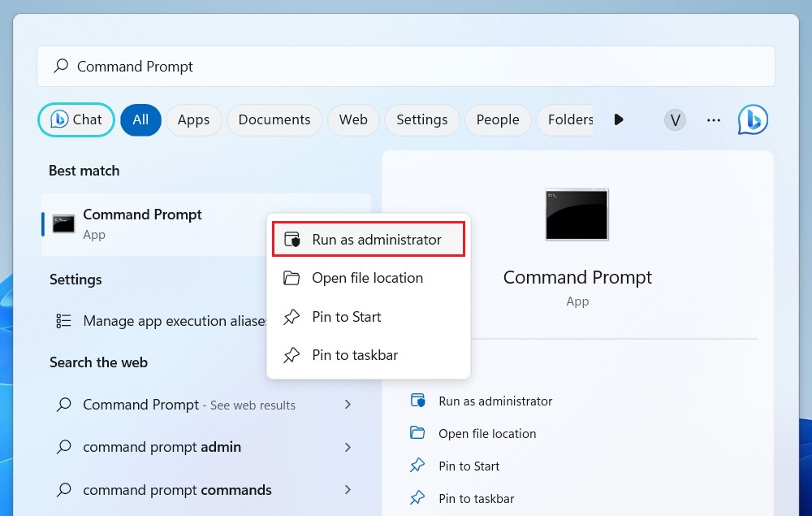The image size is (812, 516).
Task: Click the pin icon in right panel Pin to taskbar
Action: (417, 498)
